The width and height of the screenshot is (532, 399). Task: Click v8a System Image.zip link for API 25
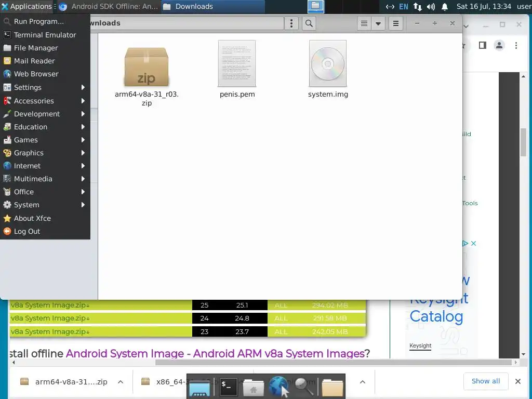click(50, 305)
